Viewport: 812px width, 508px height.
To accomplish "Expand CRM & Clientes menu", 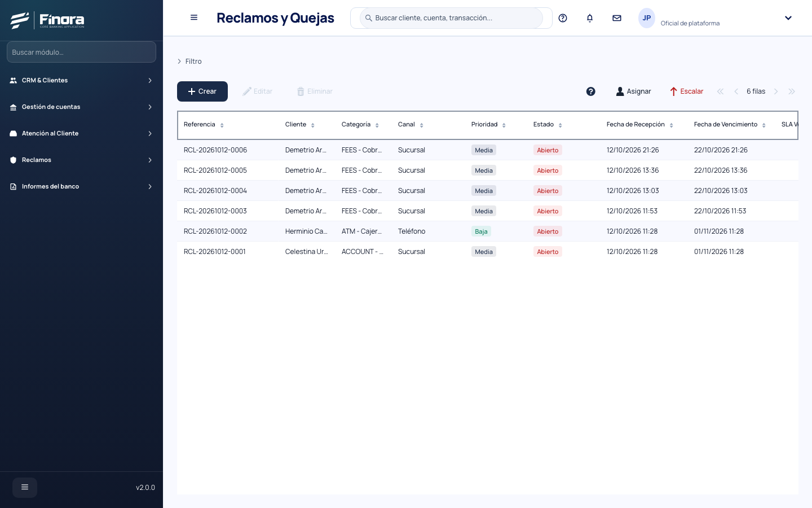I will click(81, 80).
